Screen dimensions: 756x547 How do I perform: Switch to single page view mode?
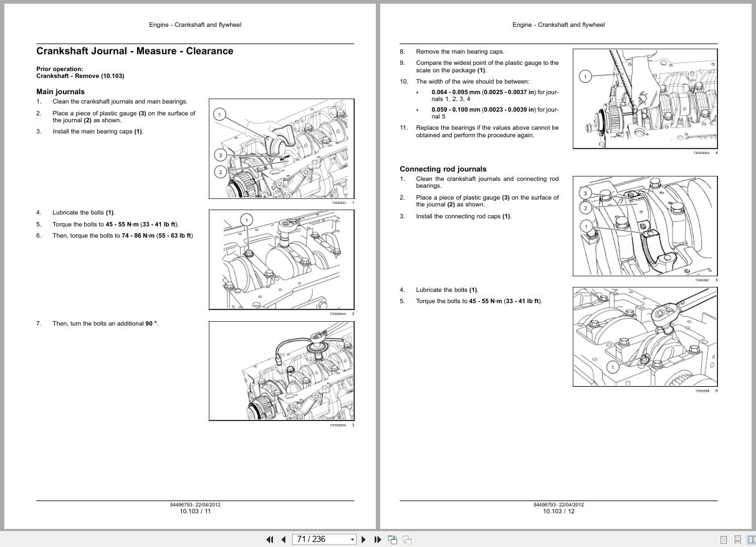pos(723,539)
